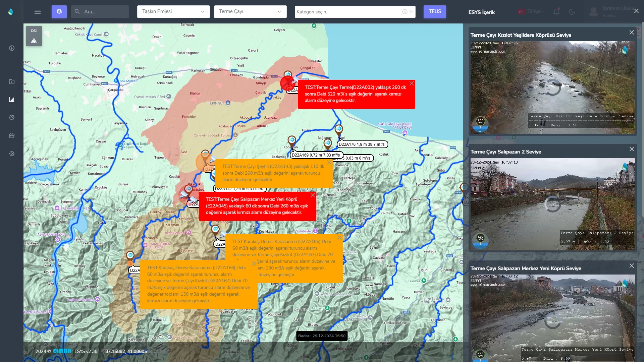The height and width of the screenshot is (362, 644).
Task: Toggle the map layers button
Action: pos(59,12)
